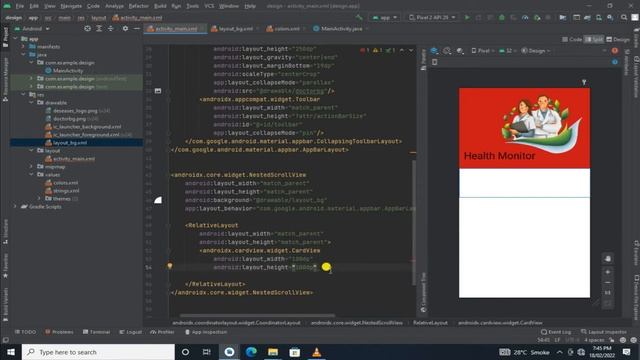
Task: Click the Debug app bug icon
Action: [502, 18]
